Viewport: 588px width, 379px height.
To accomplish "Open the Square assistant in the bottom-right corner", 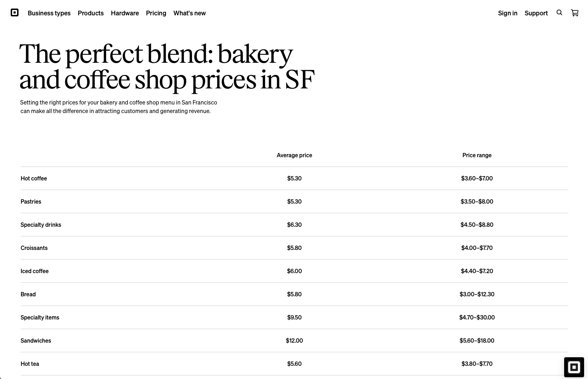I will point(574,367).
